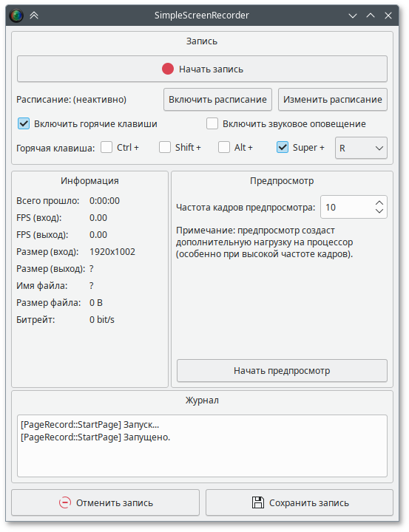Screen dimensions: 409x532
Task: Click the Размер (выход): label
Action: pos(51,269)
